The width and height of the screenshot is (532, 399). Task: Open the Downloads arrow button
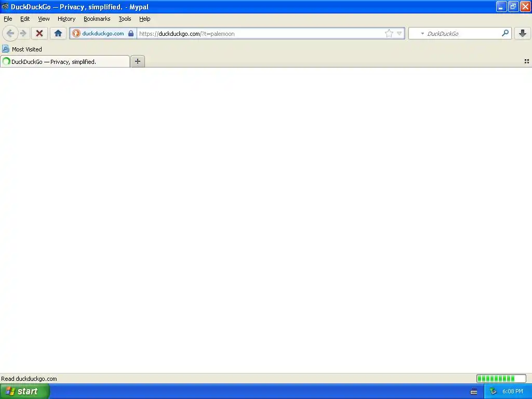[523, 33]
